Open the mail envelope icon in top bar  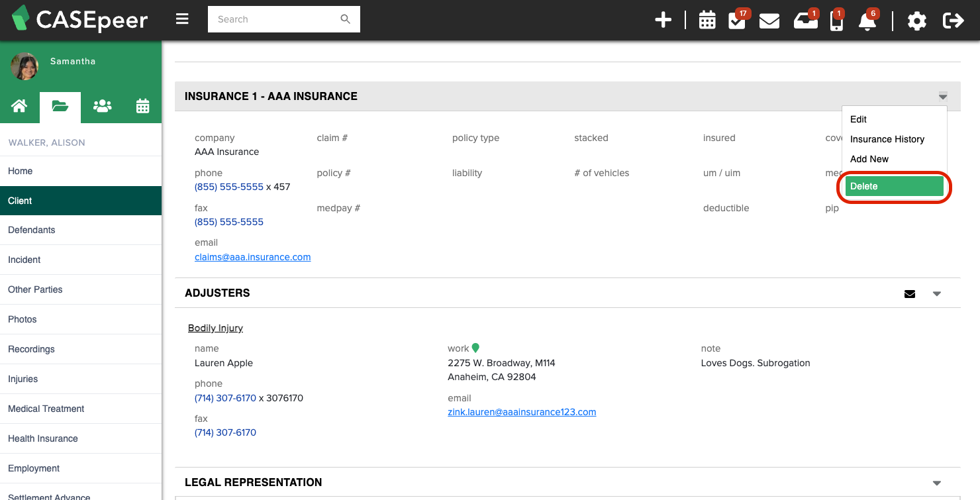click(769, 21)
